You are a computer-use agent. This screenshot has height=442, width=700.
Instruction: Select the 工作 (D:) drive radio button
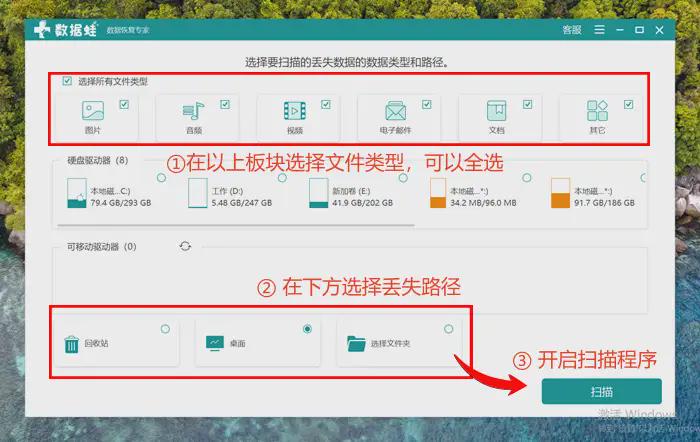tap(283, 178)
